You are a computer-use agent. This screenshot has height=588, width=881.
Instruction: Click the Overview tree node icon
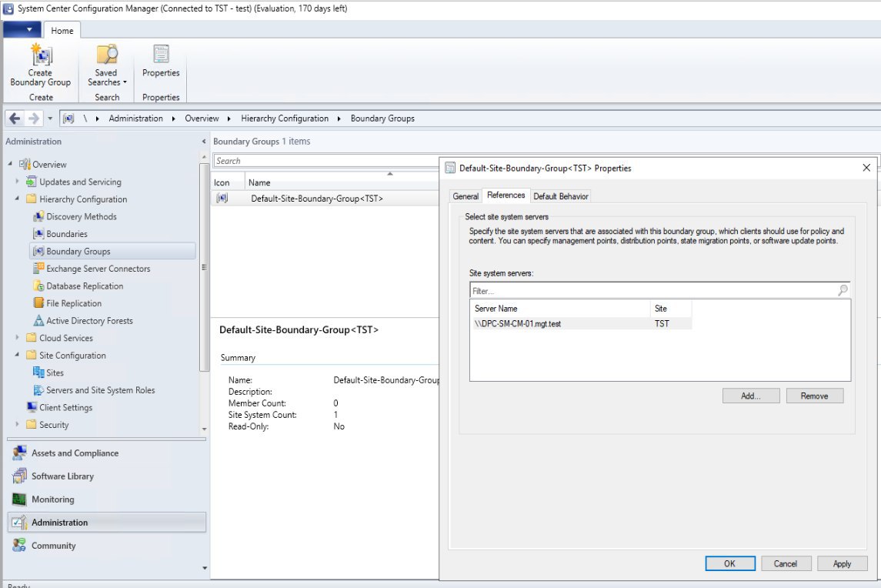tap(25, 164)
